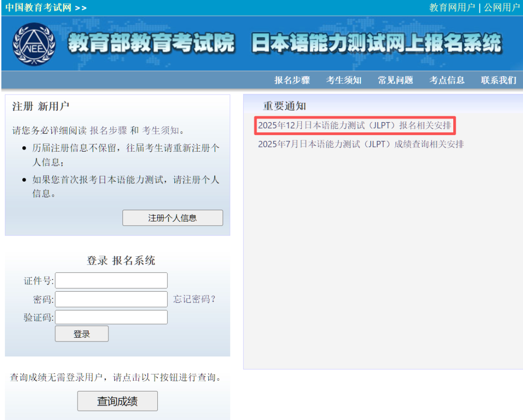Focus the 验证码 input field
The width and height of the screenshot is (523, 420).
tap(111, 317)
